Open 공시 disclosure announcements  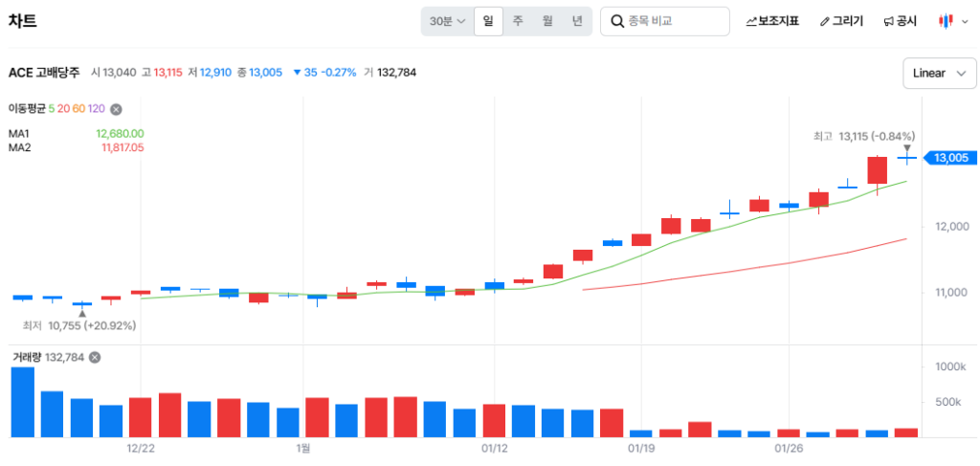900,21
